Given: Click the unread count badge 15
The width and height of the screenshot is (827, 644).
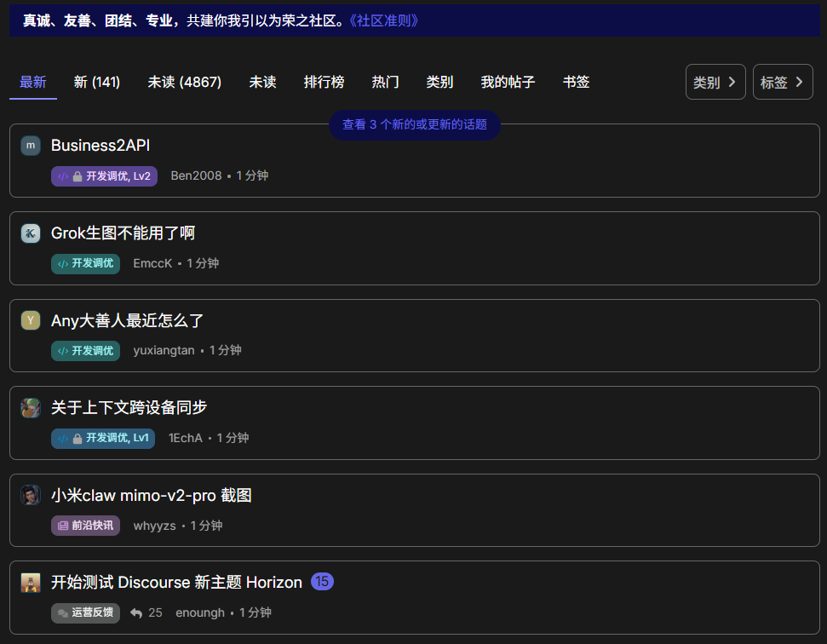Looking at the screenshot, I should point(322,582).
